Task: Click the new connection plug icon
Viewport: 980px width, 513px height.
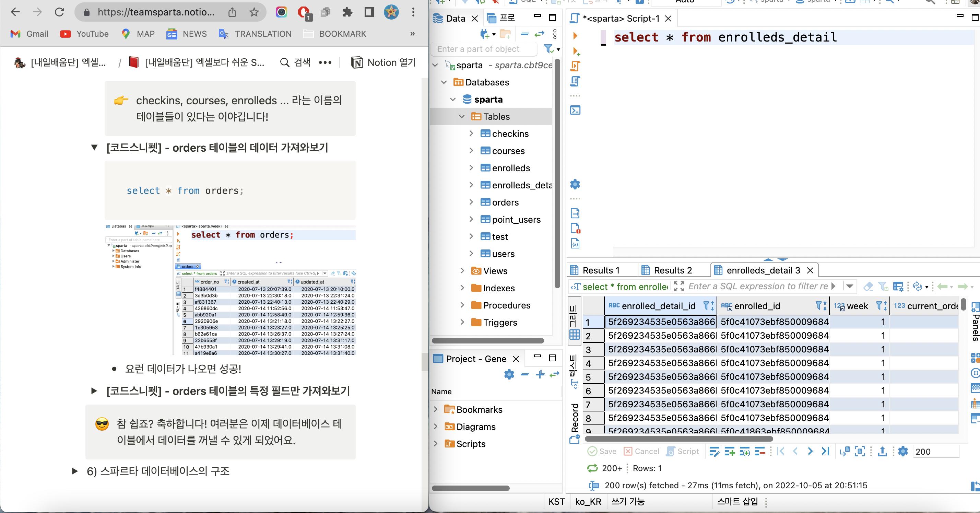Action: (485, 34)
